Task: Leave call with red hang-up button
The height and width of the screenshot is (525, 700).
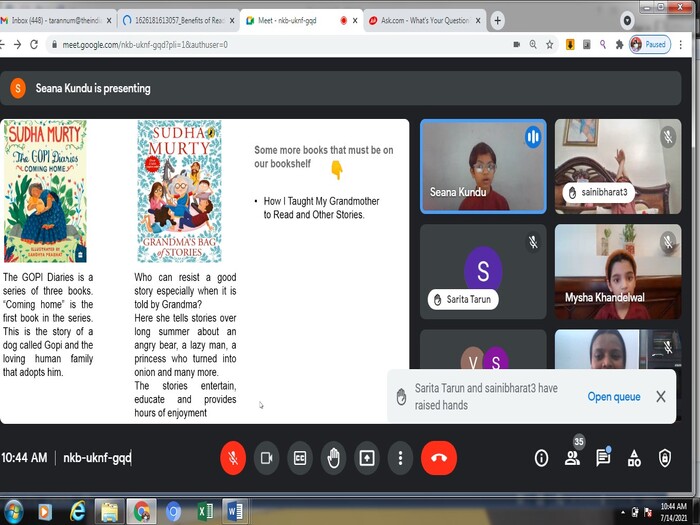Action: tap(439, 458)
